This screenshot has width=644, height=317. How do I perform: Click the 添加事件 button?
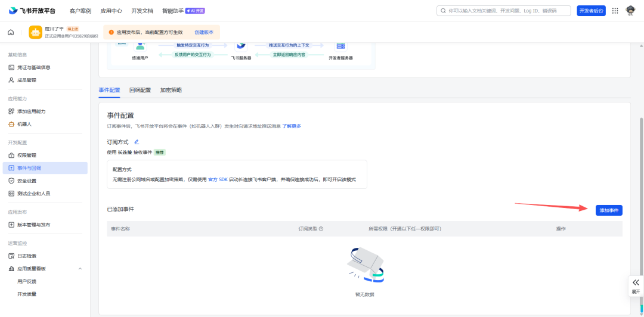coord(609,210)
